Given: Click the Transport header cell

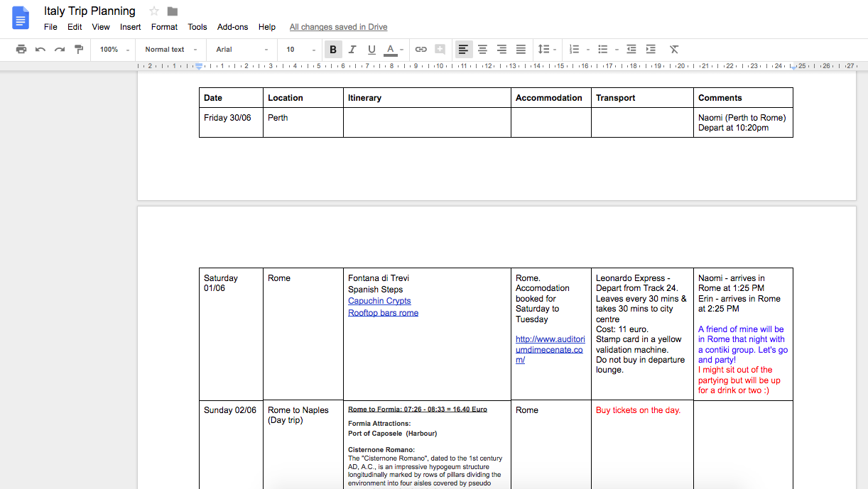Looking at the screenshot, I should click(x=642, y=98).
